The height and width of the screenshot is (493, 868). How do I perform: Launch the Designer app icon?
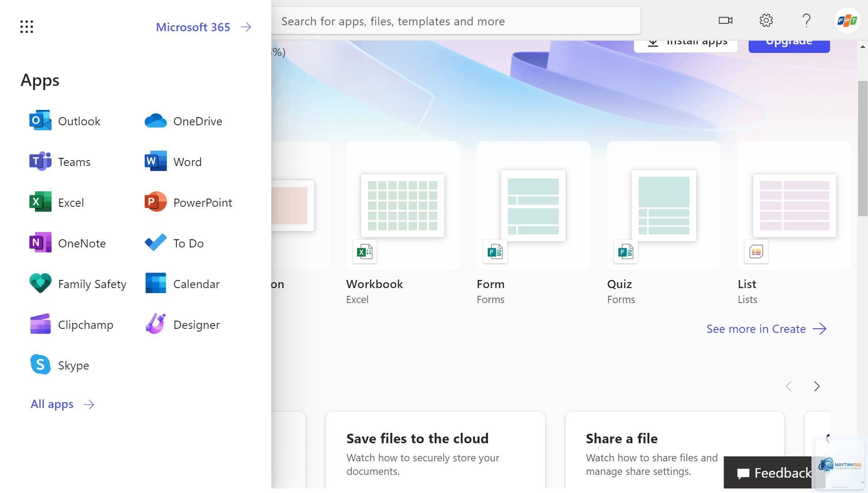[156, 324]
